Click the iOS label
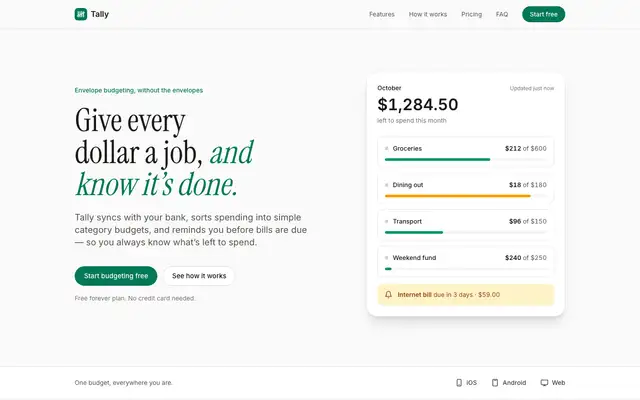The width and height of the screenshot is (640, 400). pos(471,382)
